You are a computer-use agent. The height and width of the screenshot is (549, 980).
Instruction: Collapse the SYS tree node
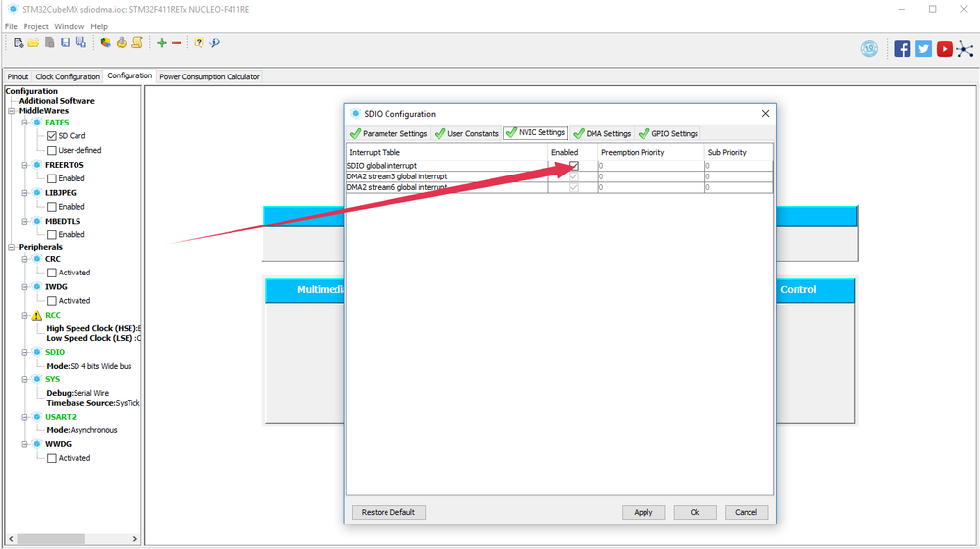(x=25, y=379)
